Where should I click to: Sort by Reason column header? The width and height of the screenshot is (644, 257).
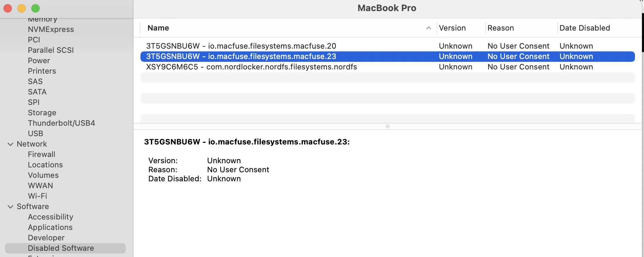coord(500,28)
